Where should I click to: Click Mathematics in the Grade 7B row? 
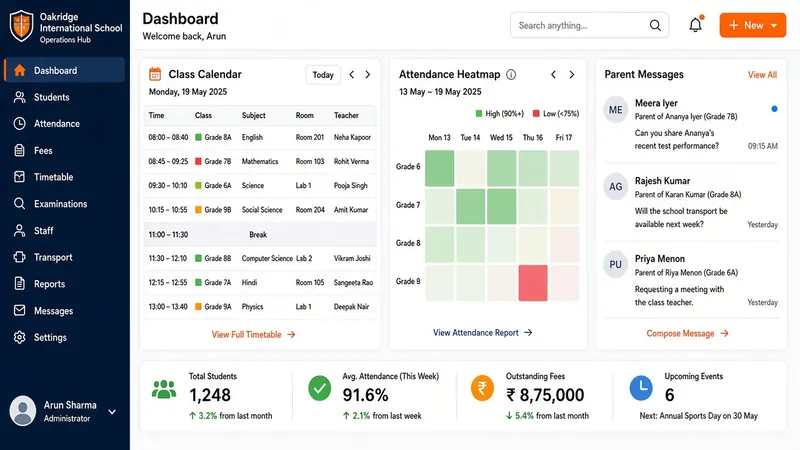point(260,161)
